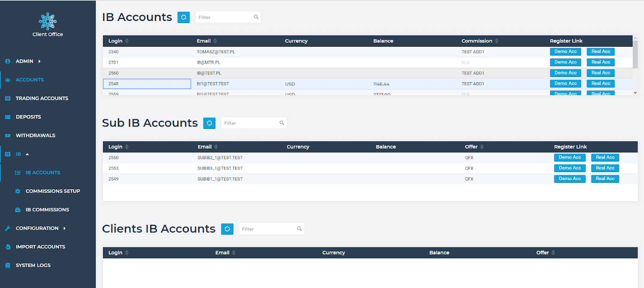This screenshot has width=644, height=288.
Task: Sort Sub IB Accounts by Offer column
Action: pyautogui.click(x=482, y=147)
